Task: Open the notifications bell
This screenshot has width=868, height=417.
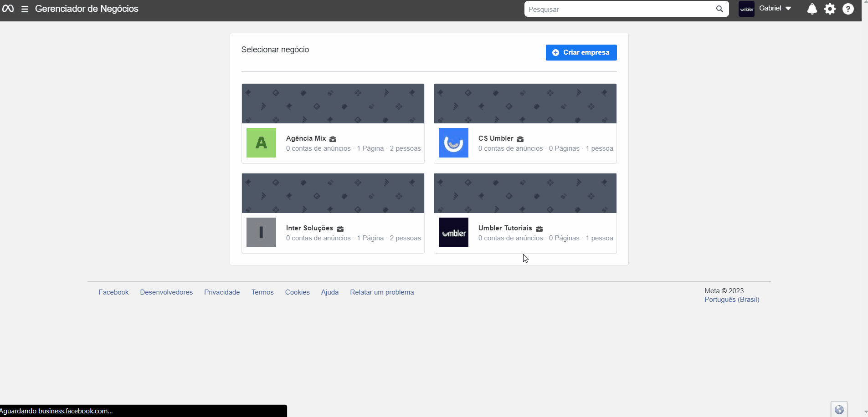Action: pos(812,9)
